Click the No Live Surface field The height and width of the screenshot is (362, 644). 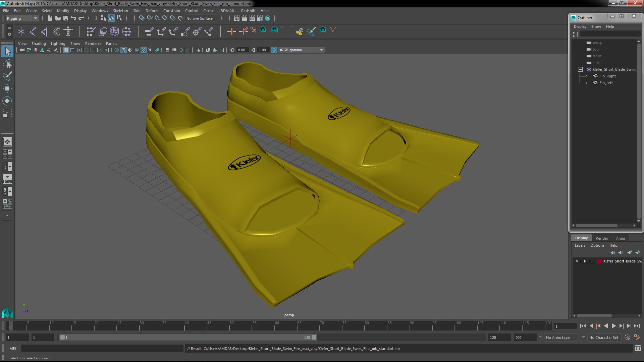[201, 18]
